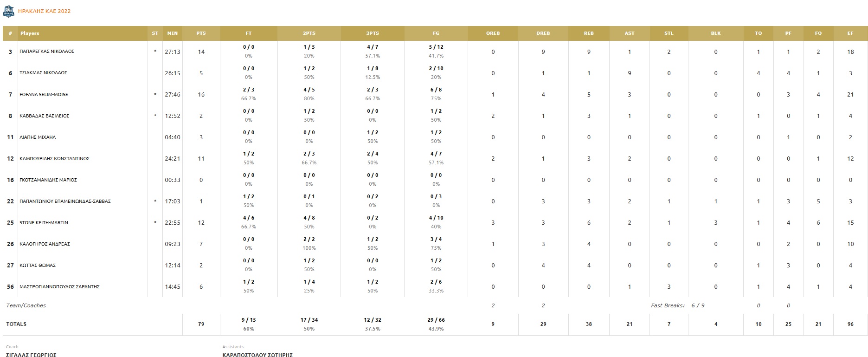
Task: Sort by the EF column header
Action: click(x=850, y=33)
